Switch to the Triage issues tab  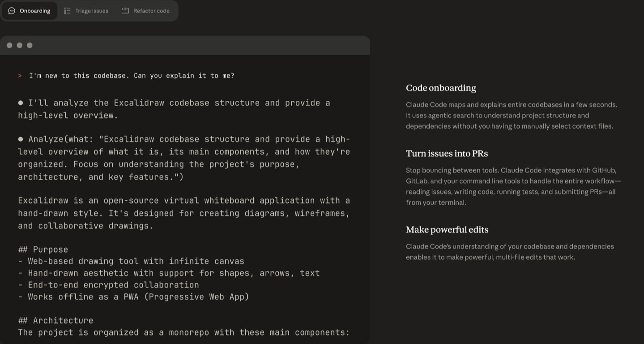coord(86,11)
